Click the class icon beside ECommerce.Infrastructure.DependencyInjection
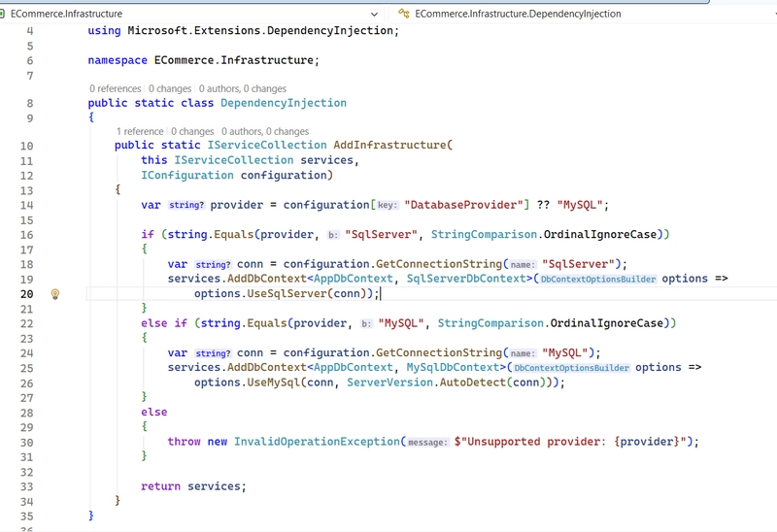 [403, 14]
